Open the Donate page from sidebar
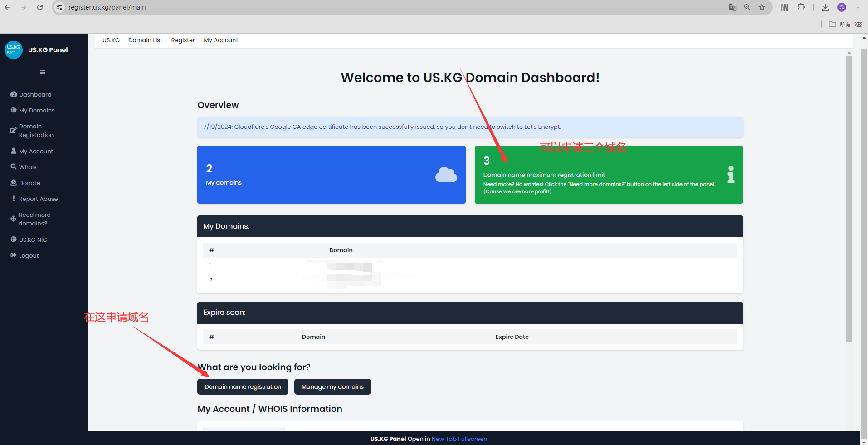The image size is (868, 445). [29, 183]
